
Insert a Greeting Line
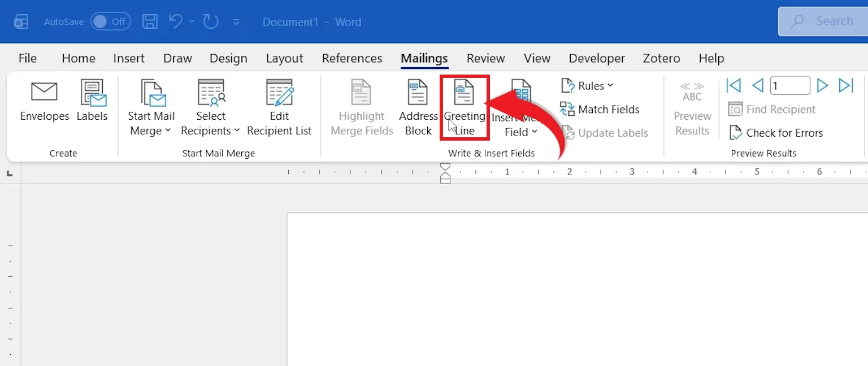465,108
